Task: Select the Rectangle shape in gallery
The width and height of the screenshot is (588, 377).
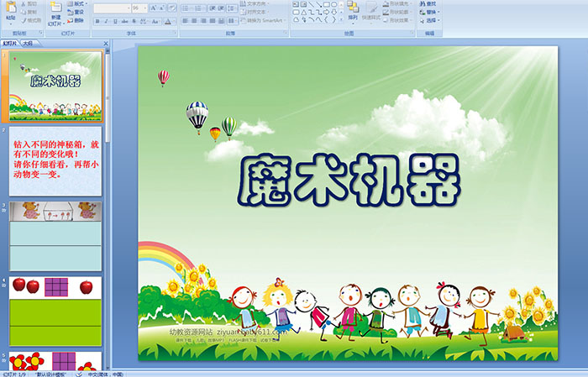Action: (x=326, y=4)
